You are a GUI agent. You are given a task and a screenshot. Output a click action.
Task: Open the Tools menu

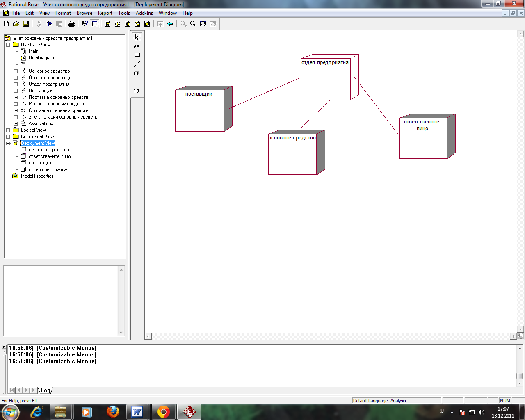[x=124, y=13]
